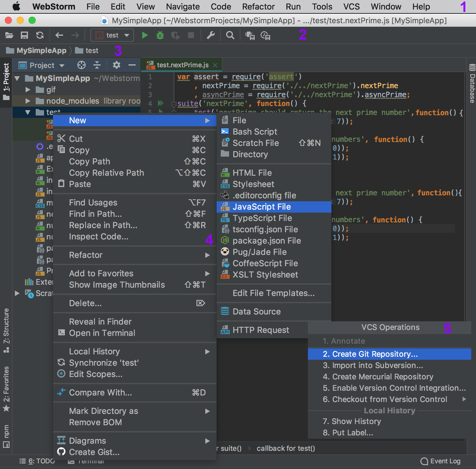Open Local History submenu in context menu
The image size is (476, 469).
point(135,352)
